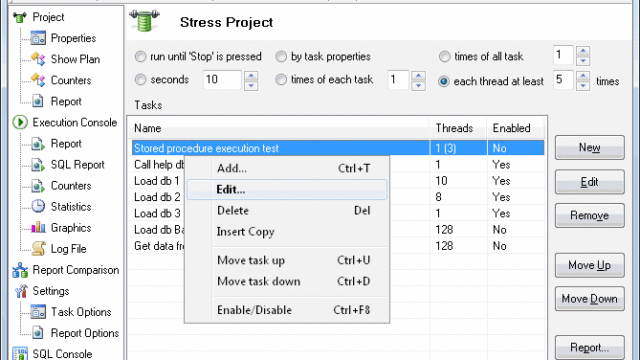This screenshot has width=640, height=360.
Task: Click the Report icon under Execution Console
Action: coord(38,144)
